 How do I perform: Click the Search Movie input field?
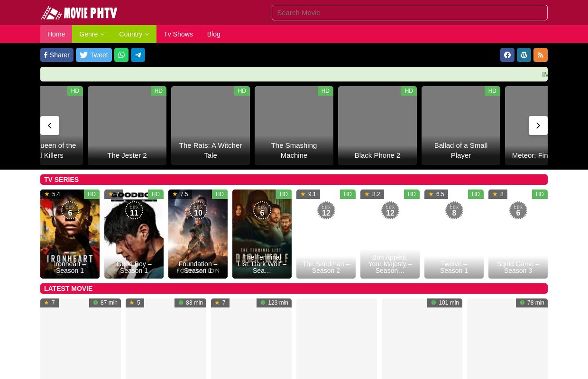(x=410, y=12)
